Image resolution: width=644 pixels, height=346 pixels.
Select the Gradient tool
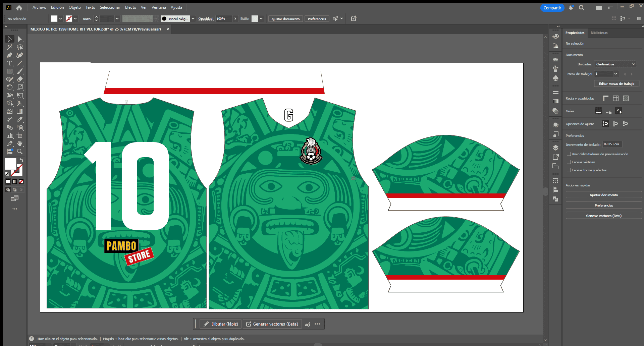point(20,112)
